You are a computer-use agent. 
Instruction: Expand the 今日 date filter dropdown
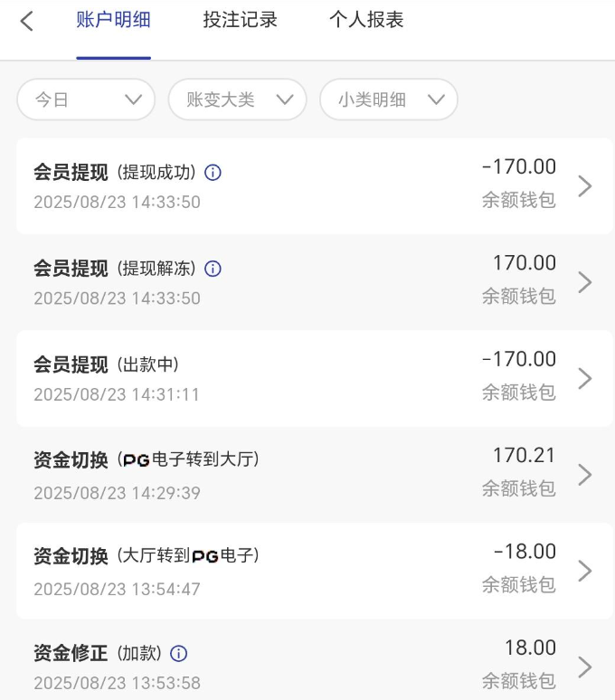pyautogui.click(x=86, y=99)
